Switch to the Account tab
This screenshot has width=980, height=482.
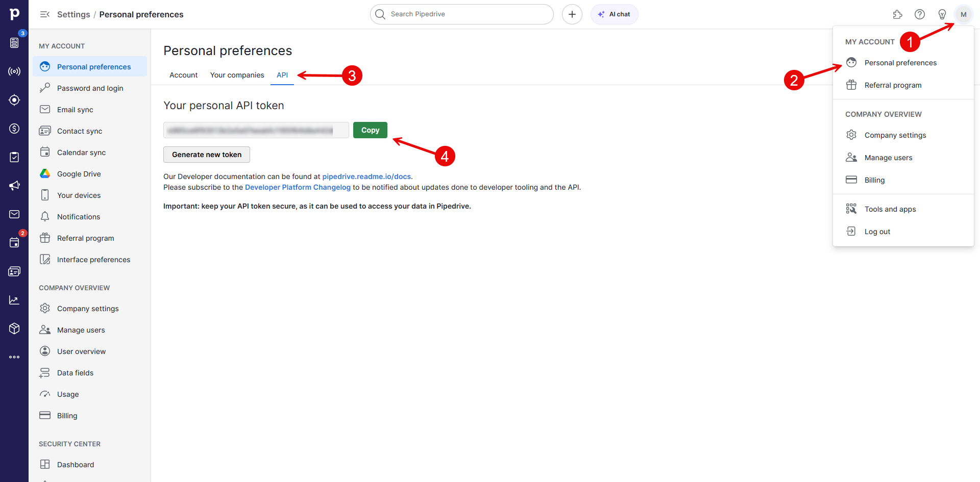(183, 75)
